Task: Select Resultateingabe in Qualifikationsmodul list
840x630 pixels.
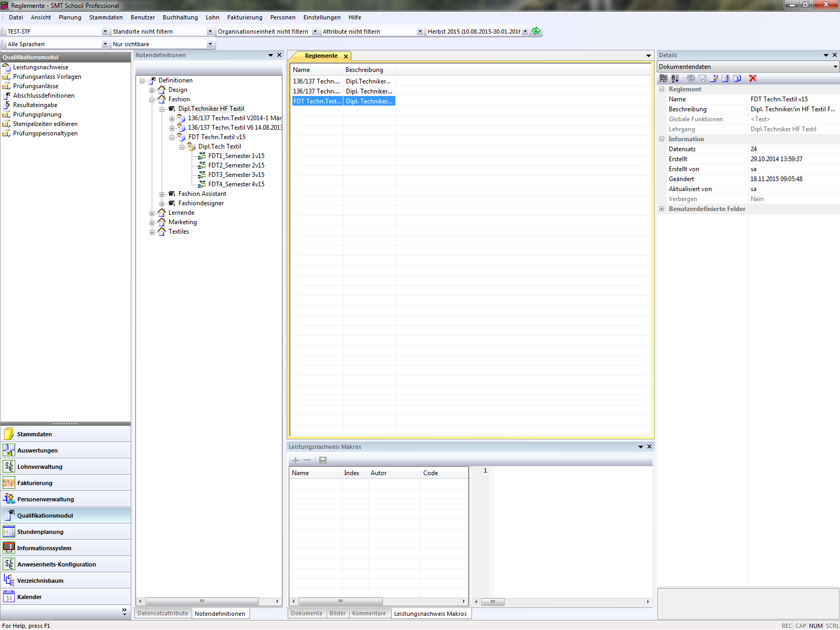Action: coord(35,105)
